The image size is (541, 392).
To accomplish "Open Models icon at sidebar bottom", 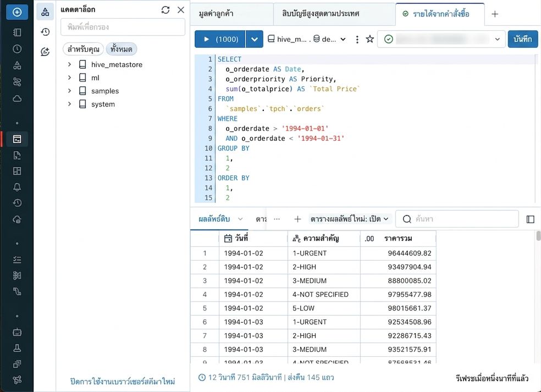I will tap(17, 380).
